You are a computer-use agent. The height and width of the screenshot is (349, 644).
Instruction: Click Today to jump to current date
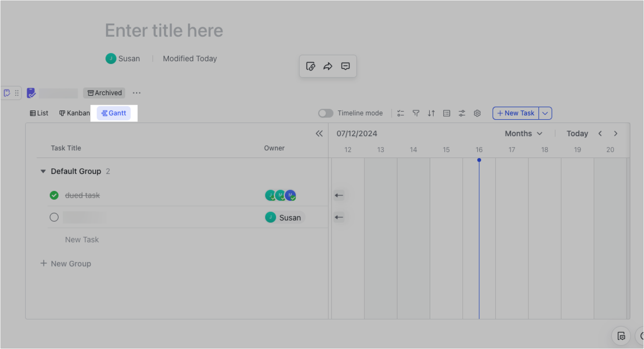pos(577,133)
